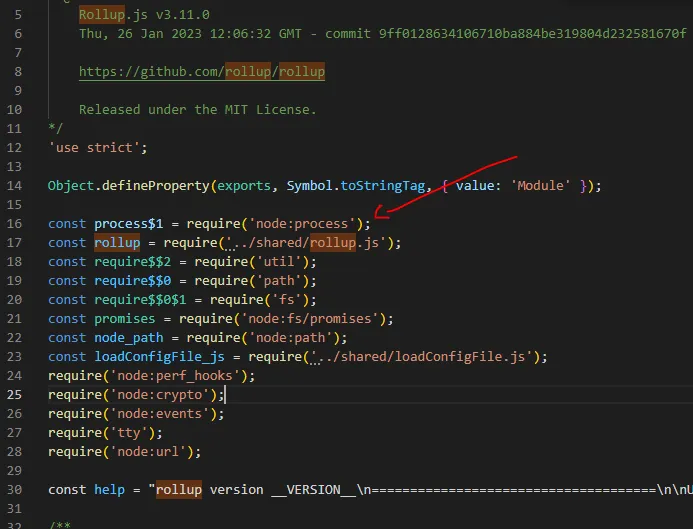Click the process$1 variable name
This screenshot has height=529, width=693.
coord(129,224)
